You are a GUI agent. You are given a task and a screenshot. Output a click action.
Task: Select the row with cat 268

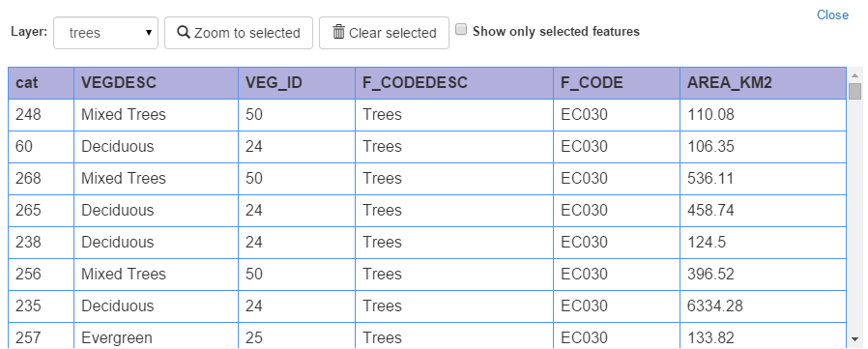(427, 179)
